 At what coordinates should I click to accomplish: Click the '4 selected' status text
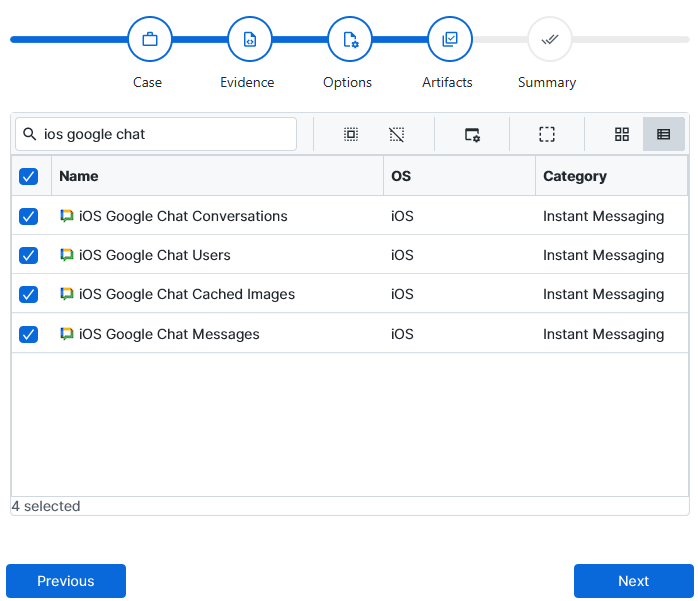pos(46,506)
